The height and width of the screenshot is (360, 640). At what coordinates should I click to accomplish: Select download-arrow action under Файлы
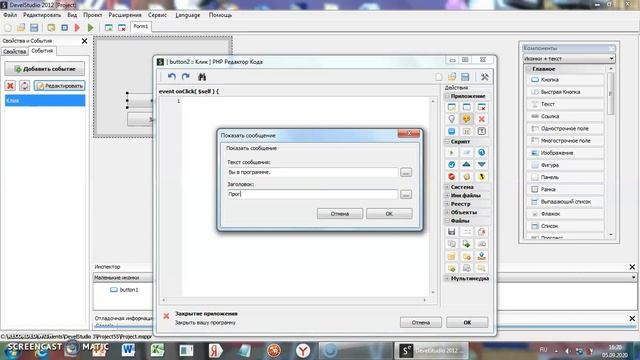point(482,256)
